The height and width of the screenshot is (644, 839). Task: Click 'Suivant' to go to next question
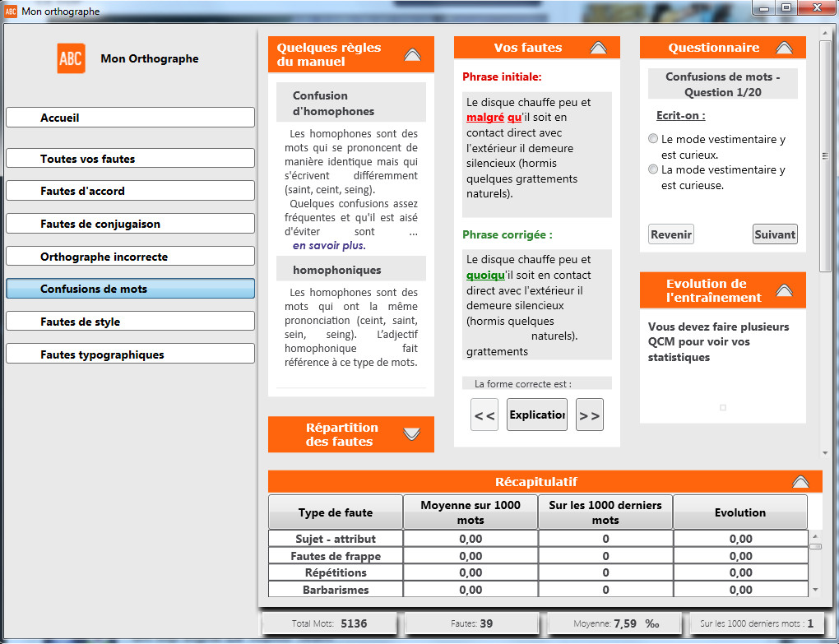775,234
